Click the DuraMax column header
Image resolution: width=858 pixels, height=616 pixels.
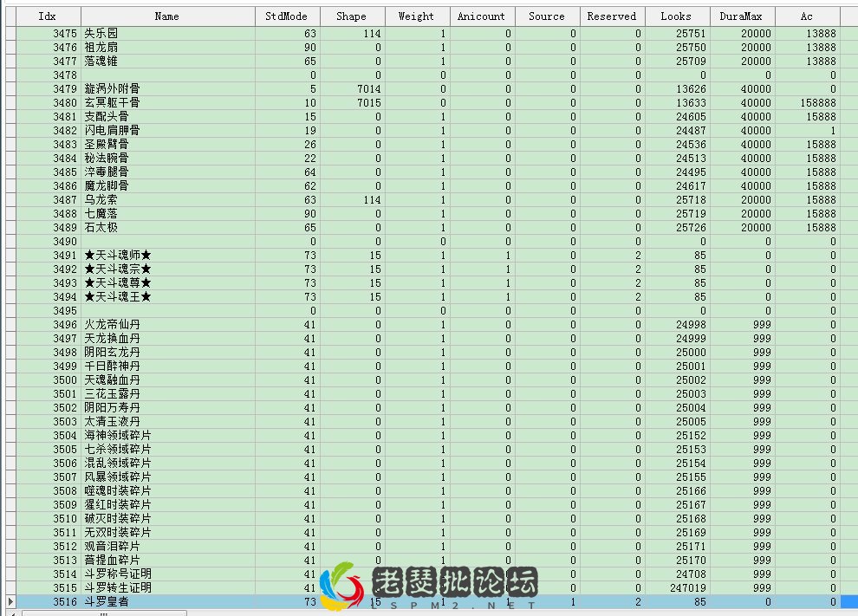(x=741, y=15)
